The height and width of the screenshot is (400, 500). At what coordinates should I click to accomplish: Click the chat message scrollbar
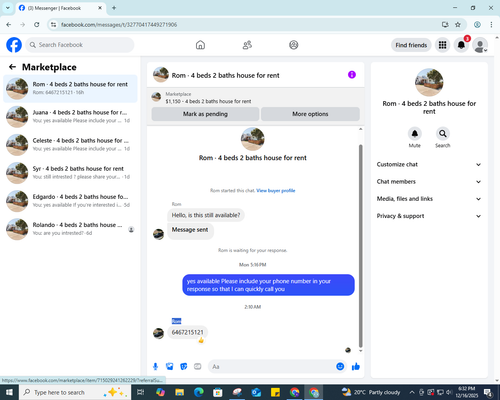(x=360, y=246)
